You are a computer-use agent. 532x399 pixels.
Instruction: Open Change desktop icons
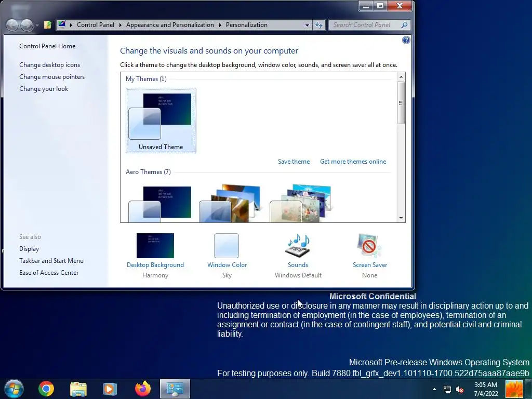[x=49, y=65]
